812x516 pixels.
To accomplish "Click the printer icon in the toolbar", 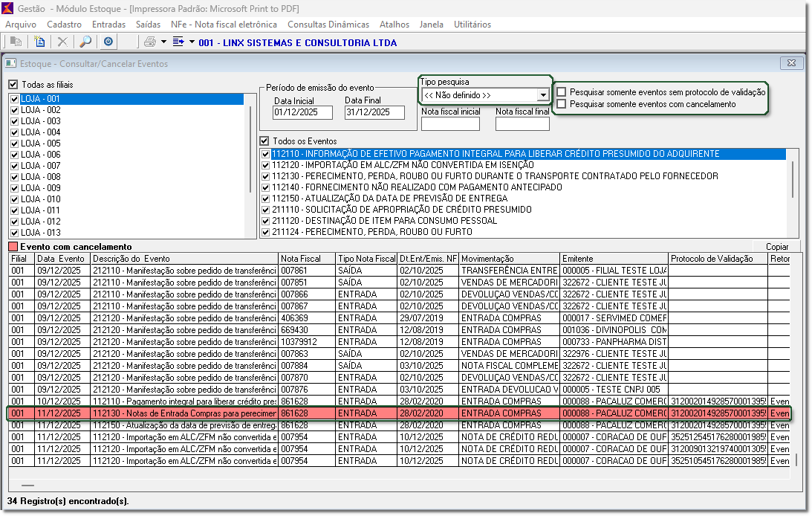I will 150,42.
